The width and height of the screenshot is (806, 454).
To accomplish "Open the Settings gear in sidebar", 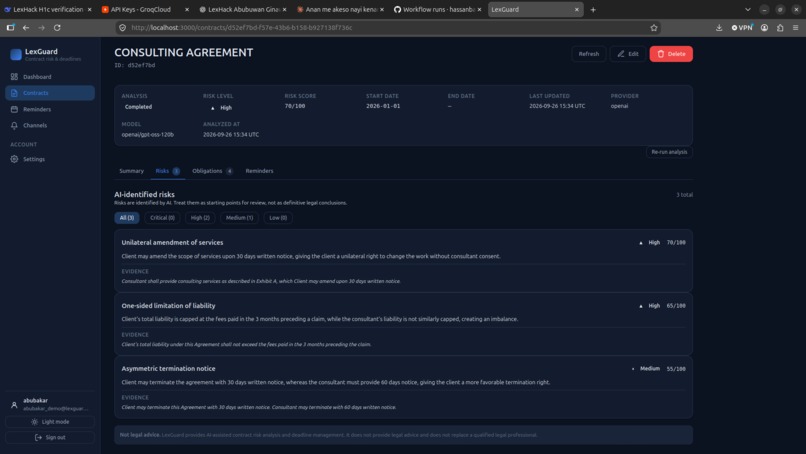I will coord(14,159).
